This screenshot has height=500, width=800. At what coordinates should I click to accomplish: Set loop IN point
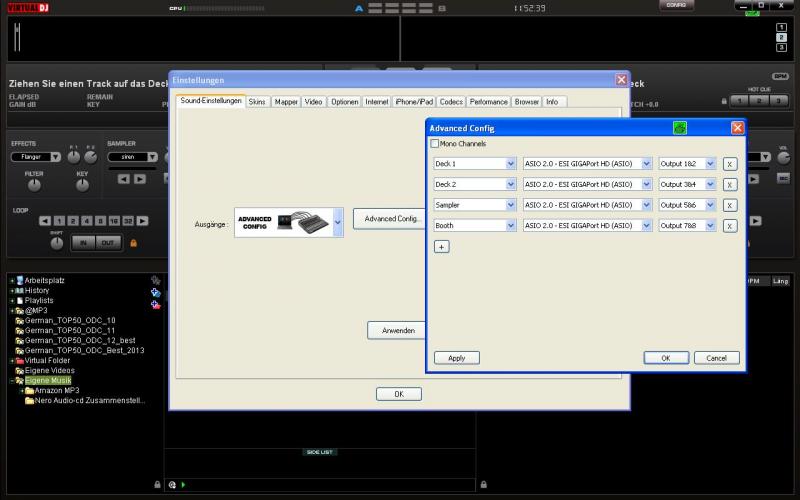83,243
